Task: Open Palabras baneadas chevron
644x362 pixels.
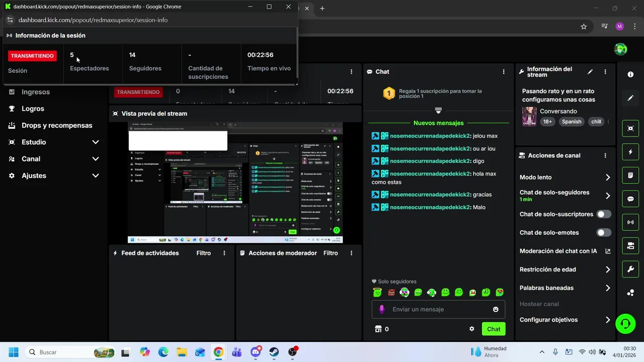Action: tap(608, 288)
